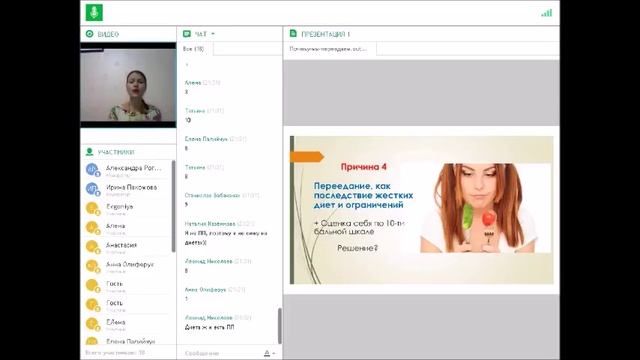Click Анна Олиферук's name in chat
The width and height of the screenshot is (640, 360).
point(205,290)
